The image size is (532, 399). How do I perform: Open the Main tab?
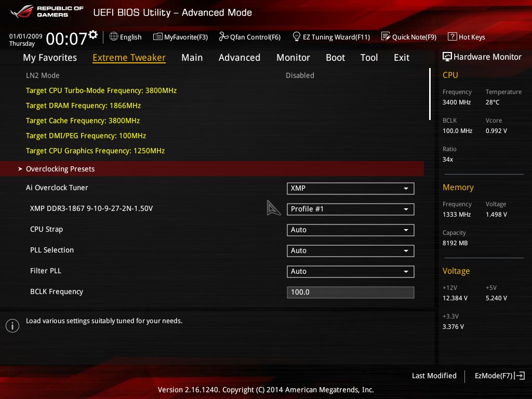click(x=192, y=58)
